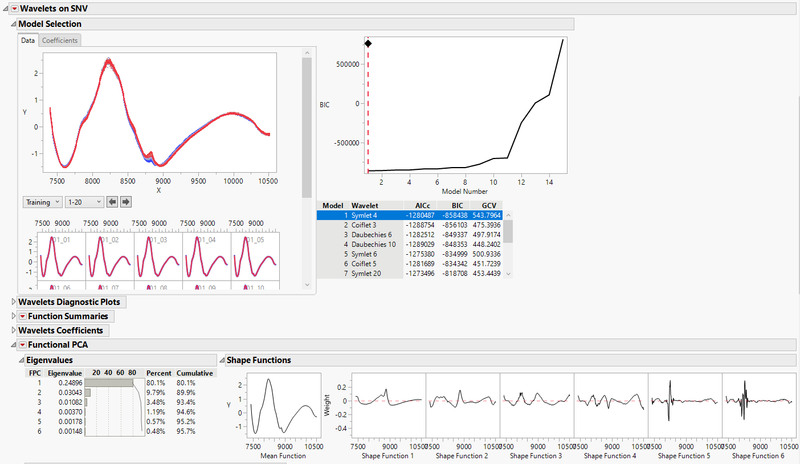The height and width of the screenshot is (464, 800).
Task: Click the Shape Function 5 plot
Action: click(x=685, y=405)
